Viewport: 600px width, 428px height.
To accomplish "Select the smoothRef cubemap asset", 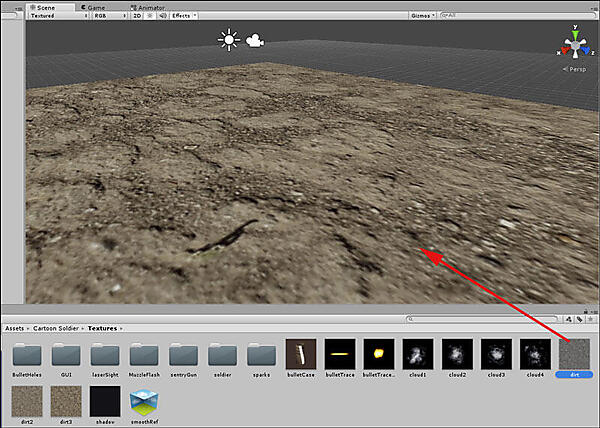I will point(145,401).
